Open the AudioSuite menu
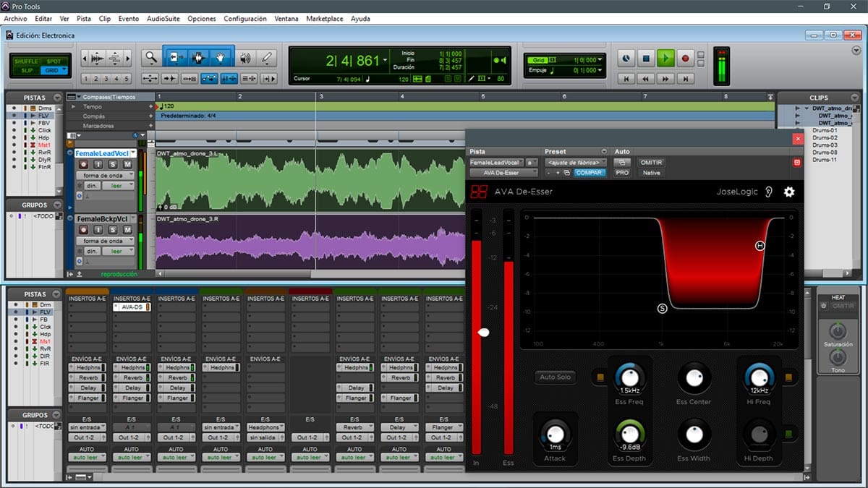868x488 pixels. coord(163,19)
